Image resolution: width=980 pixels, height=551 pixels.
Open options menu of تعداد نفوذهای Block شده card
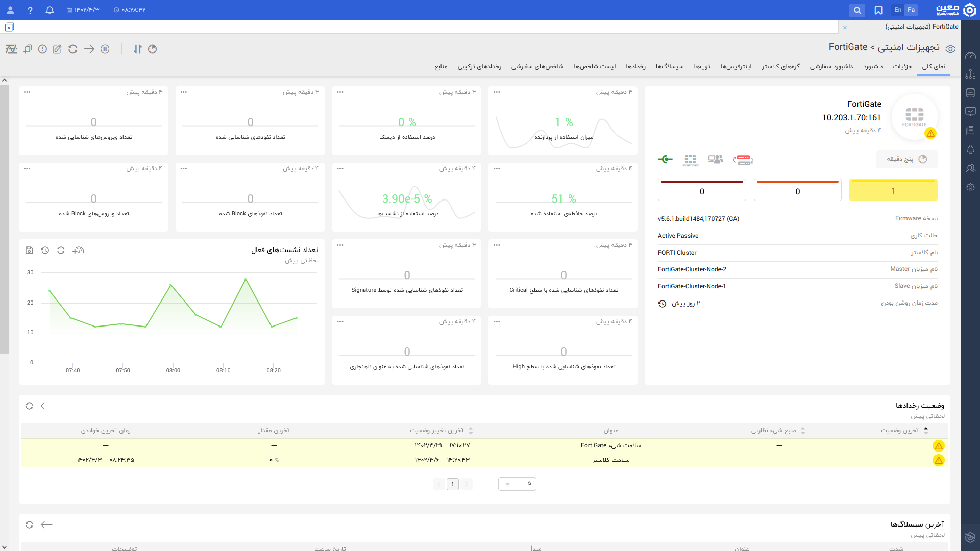coord(184,169)
